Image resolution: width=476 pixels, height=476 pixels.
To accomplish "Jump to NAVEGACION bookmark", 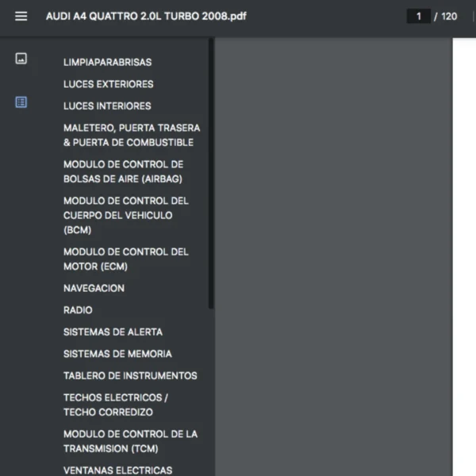I will 94,288.
